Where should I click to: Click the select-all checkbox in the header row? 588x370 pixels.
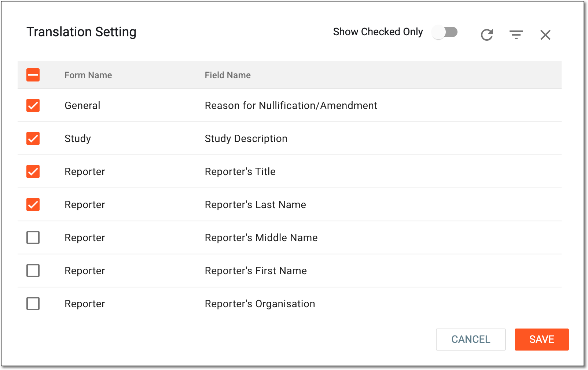33,75
